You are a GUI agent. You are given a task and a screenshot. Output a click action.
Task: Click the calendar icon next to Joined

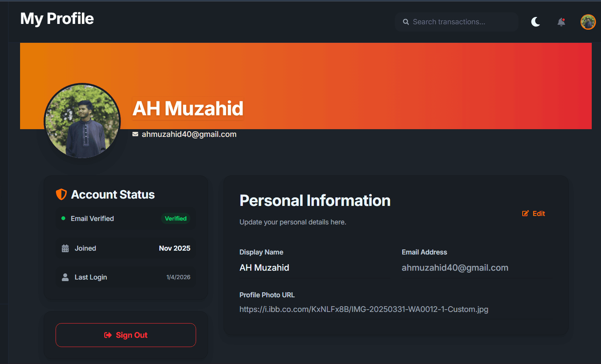[65, 248]
